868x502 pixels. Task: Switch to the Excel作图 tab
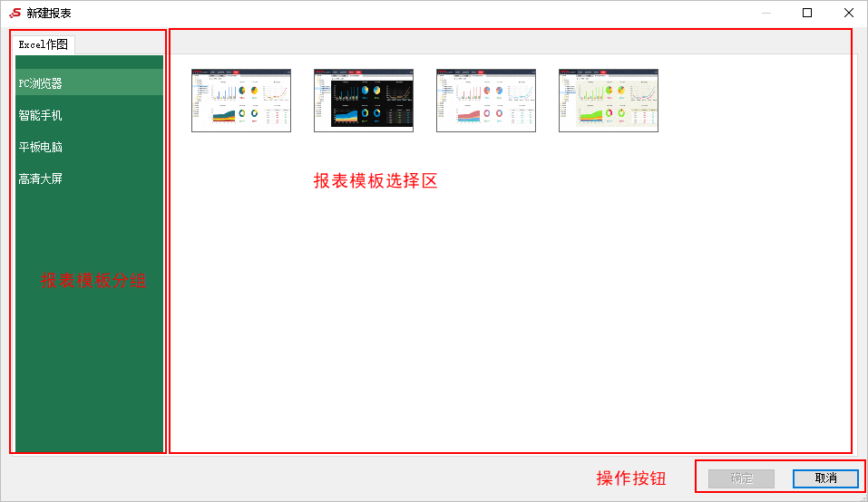44,44
